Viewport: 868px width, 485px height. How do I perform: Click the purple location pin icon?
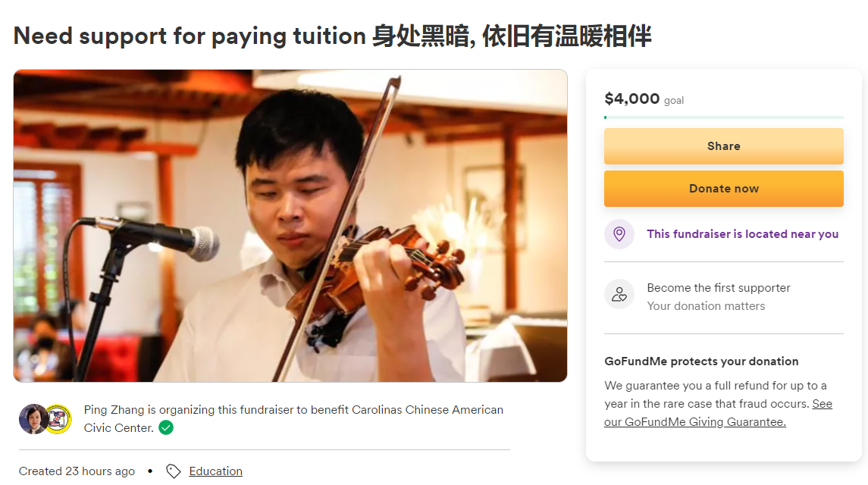[x=619, y=234]
